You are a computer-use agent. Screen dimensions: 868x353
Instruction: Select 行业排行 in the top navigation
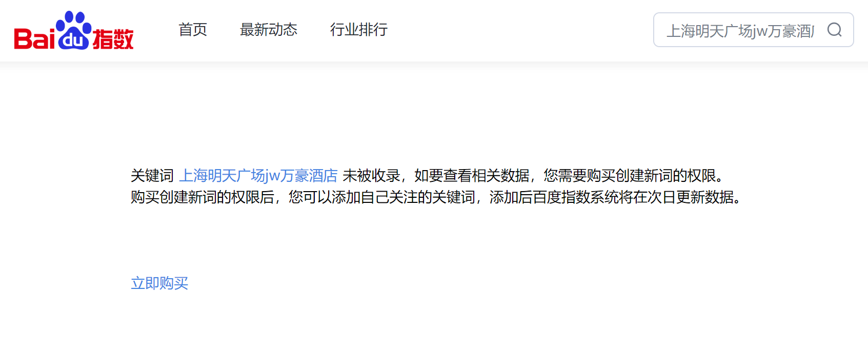(x=359, y=30)
